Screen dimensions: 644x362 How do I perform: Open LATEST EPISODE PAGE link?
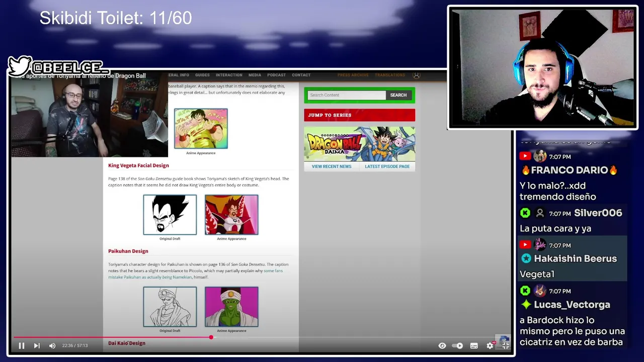[387, 166]
